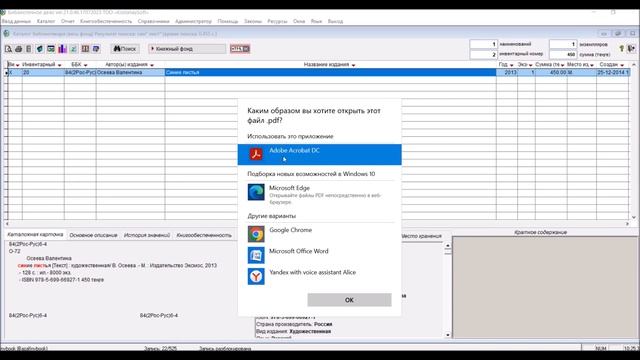Click the scroll-down arrow of the table scrollbar
Image resolution: width=640 pixels, height=360 pixels.
633,217
